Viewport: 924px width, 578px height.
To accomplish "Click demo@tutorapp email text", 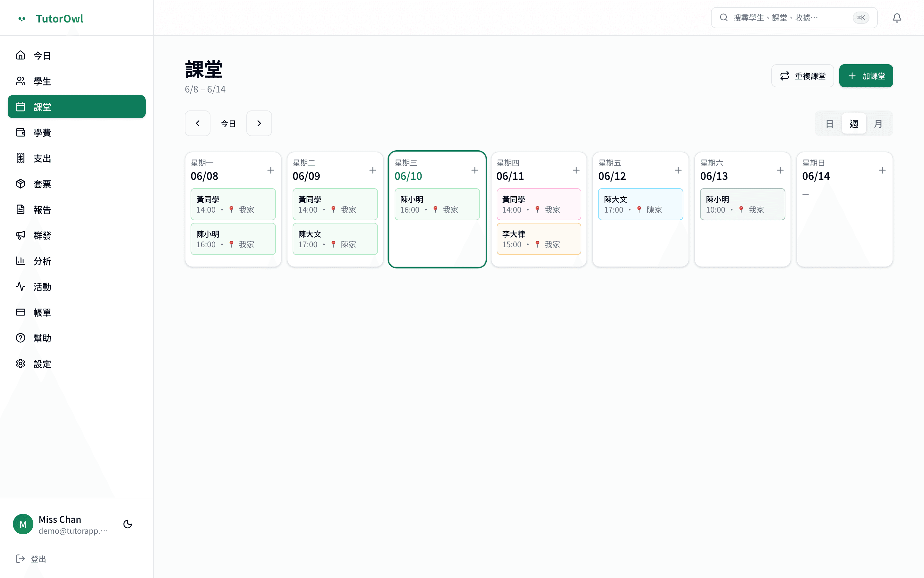I will (x=73, y=530).
